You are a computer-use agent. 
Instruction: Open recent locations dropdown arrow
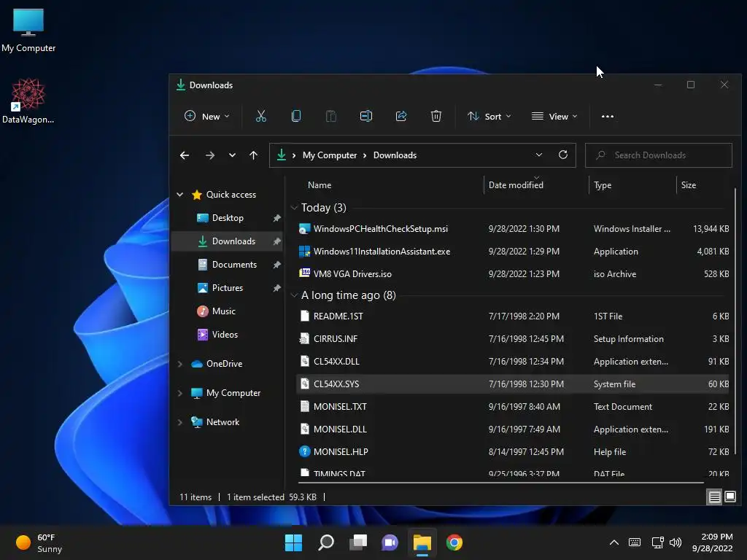(x=232, y=155)
